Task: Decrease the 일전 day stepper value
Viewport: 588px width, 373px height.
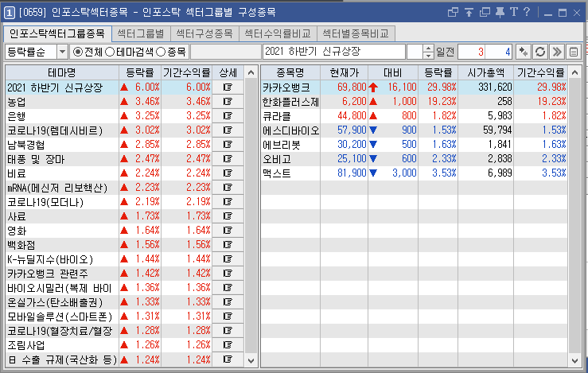Action: point(428,56)
